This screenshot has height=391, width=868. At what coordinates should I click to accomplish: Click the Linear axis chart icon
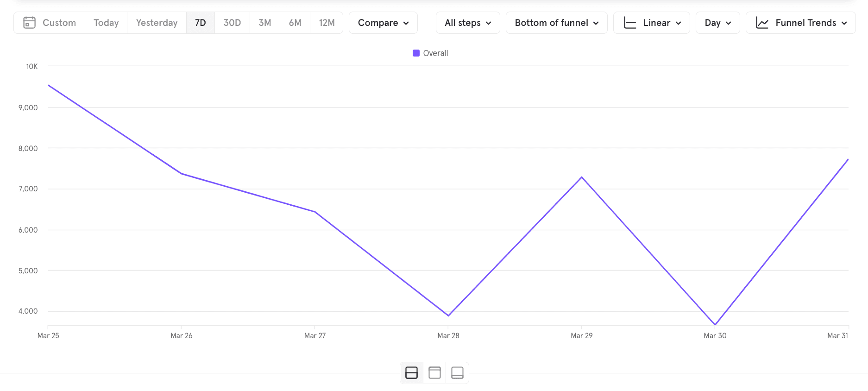coord(630,23)
